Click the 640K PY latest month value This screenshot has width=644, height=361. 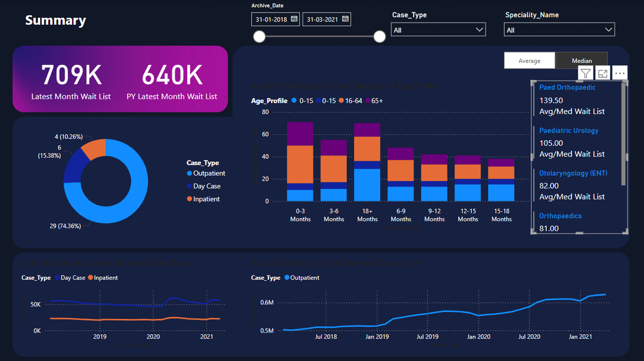pos(172,75)
